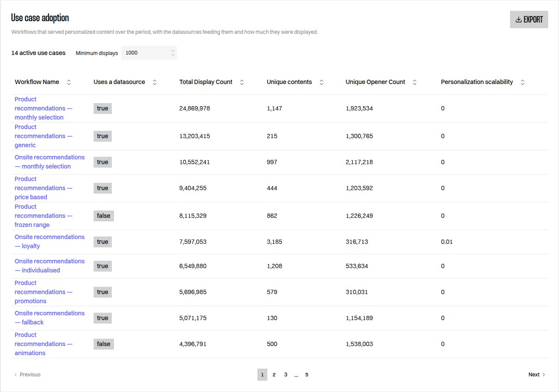Select display count 24,869,978

195,108
